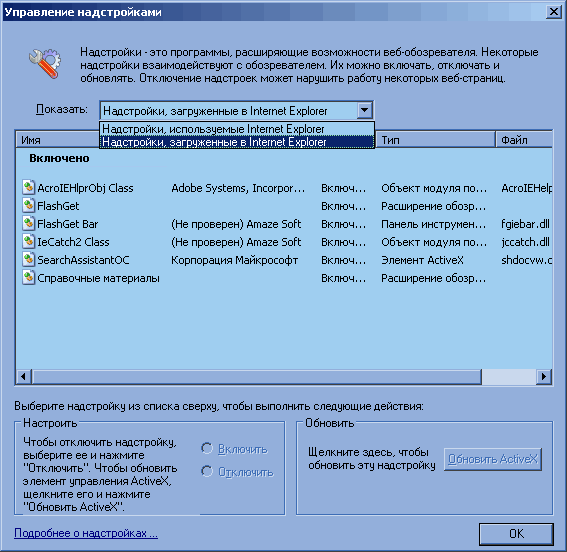This screenshot has width=567, height=552.
Task: Select the 'AcroIEHlprObj Class' row name
Action: click(x=85, y=188)
